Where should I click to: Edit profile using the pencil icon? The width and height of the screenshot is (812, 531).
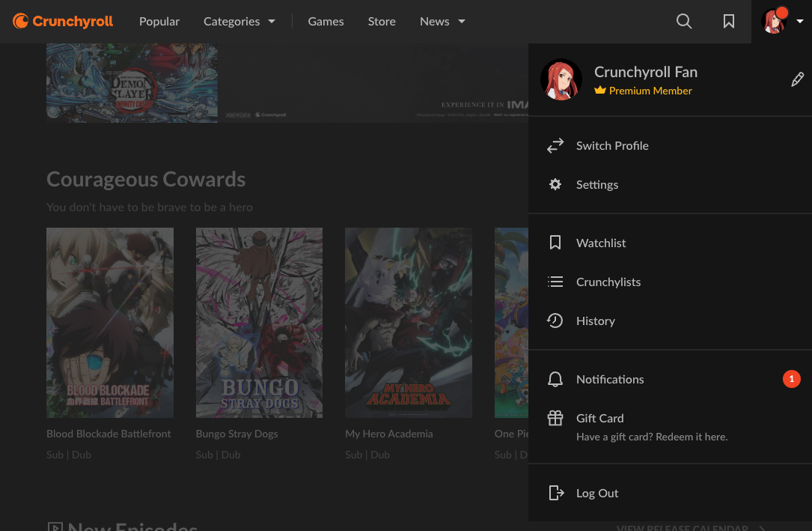798,79
